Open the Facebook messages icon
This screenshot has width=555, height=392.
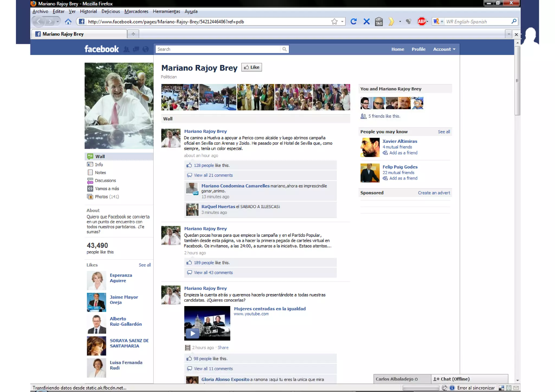pyautogui.click(x=136, y=49)
